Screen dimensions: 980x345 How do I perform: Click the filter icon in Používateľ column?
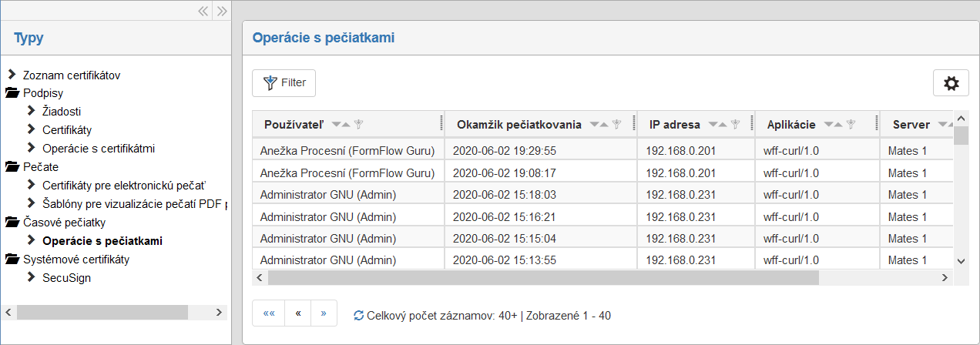coord(358,125)
